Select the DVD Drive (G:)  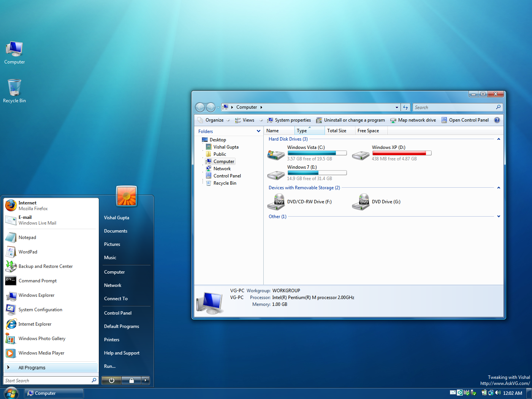pyautogui.click(x=377, y=202)
